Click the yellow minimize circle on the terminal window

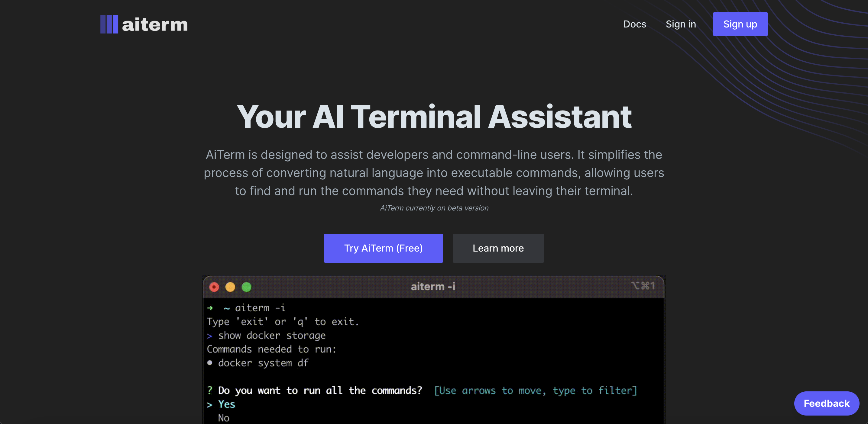click(231, 287)
